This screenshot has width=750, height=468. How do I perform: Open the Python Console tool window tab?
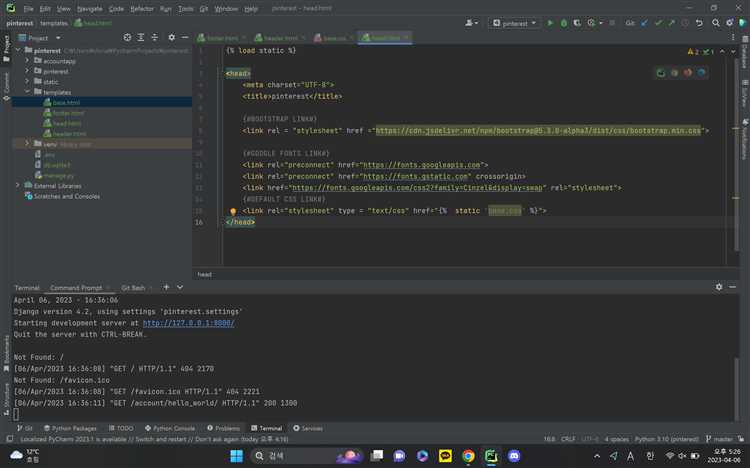pos(170,428)
